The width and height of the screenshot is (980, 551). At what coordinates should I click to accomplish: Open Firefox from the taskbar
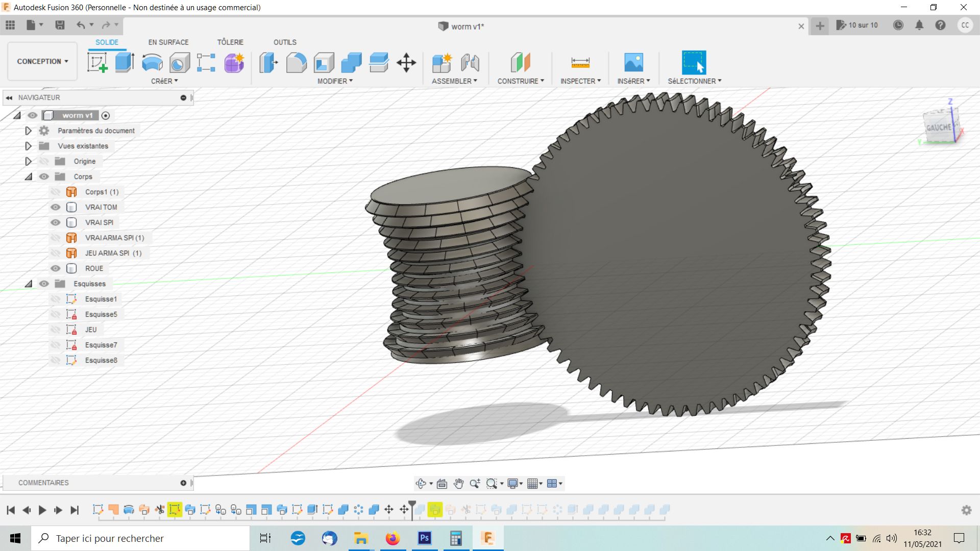coord(393,538)
